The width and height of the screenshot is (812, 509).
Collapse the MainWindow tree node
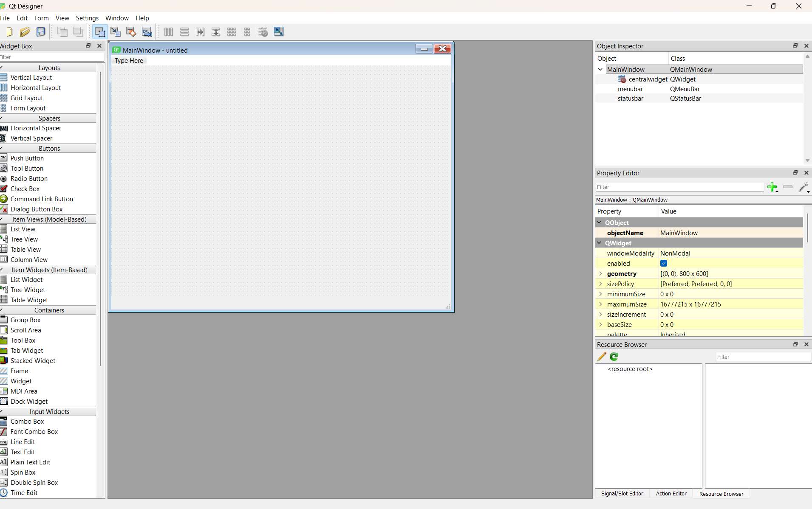(600, 70)
